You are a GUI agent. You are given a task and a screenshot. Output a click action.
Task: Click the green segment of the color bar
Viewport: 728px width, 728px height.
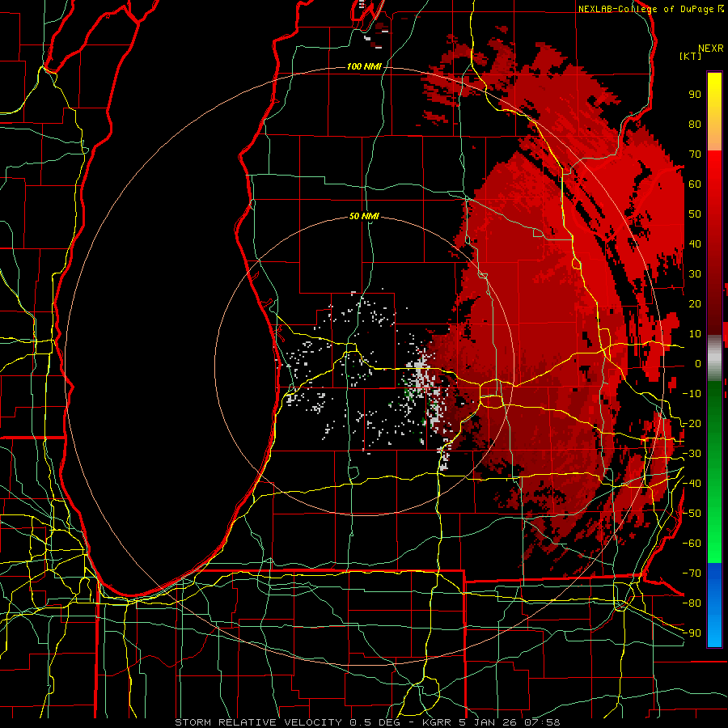pyautogui.click(x=714, y=472)
